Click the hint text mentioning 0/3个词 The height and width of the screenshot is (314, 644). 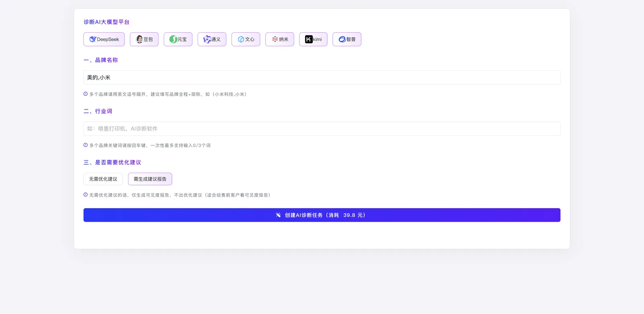point(150,145)
